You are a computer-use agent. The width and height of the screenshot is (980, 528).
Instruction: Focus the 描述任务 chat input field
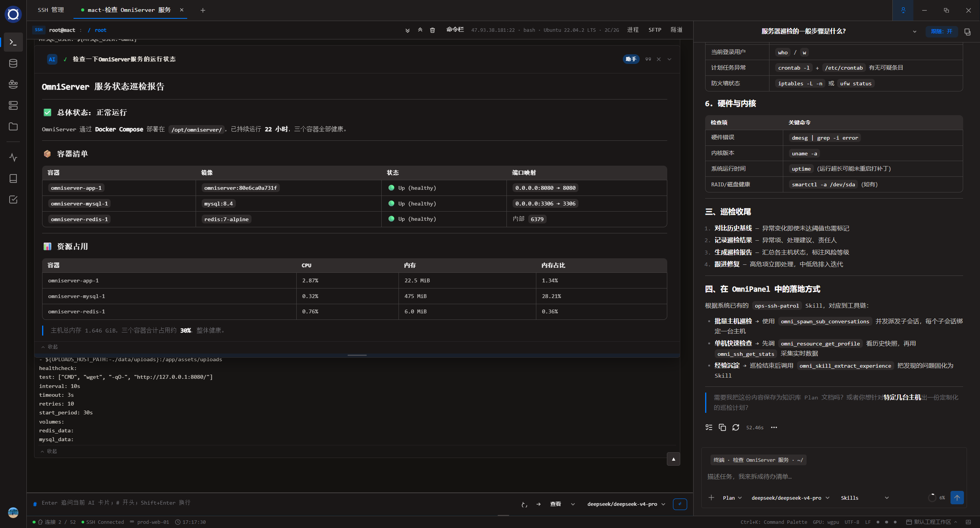pos(834,476)
